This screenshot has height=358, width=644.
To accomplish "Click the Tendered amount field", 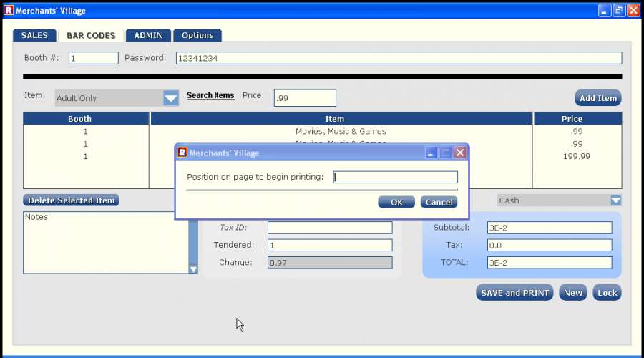I will point(330,245).
